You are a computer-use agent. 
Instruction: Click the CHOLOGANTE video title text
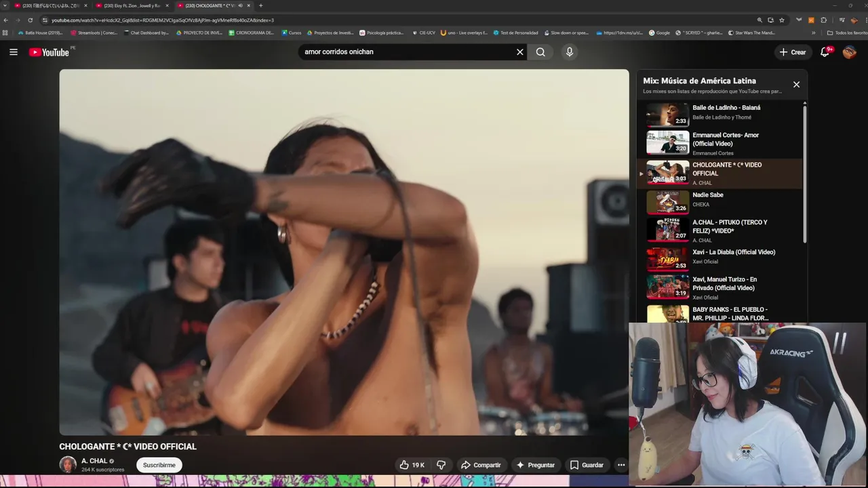click(x=127, y=447)
